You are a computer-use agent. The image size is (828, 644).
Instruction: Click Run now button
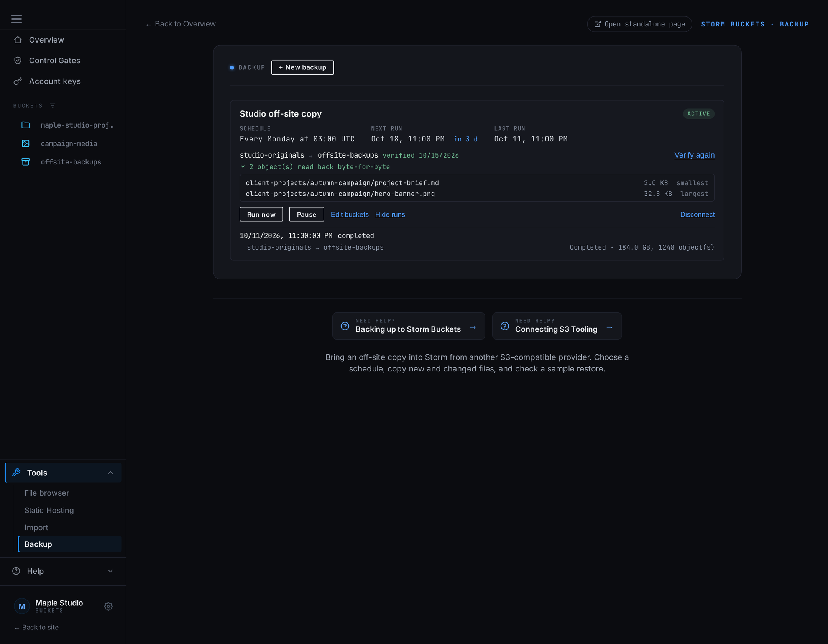click(261, 214)
